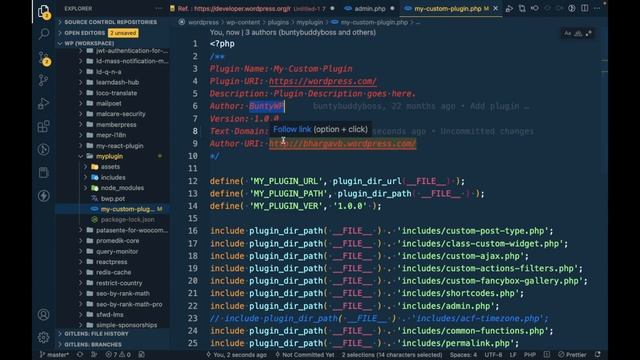Open the Search view in activity bar
The width and height of the screenshot is (640, 360).
pos(43,34)
